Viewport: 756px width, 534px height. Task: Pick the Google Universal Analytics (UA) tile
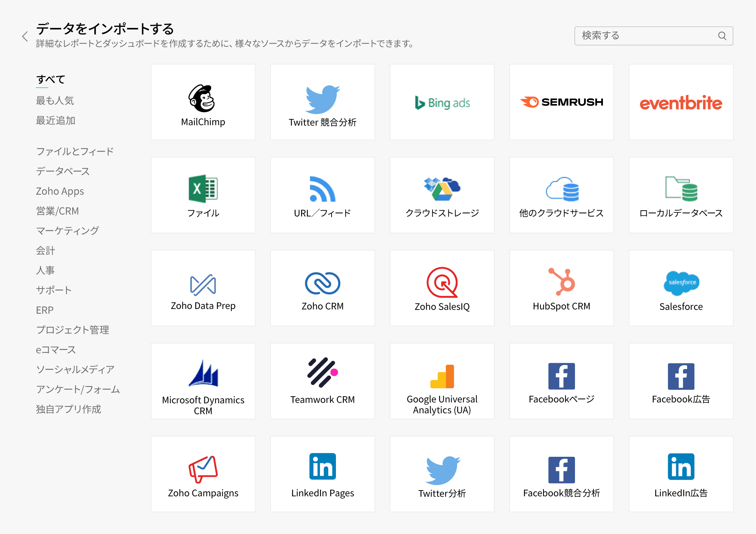coord(442,381)
